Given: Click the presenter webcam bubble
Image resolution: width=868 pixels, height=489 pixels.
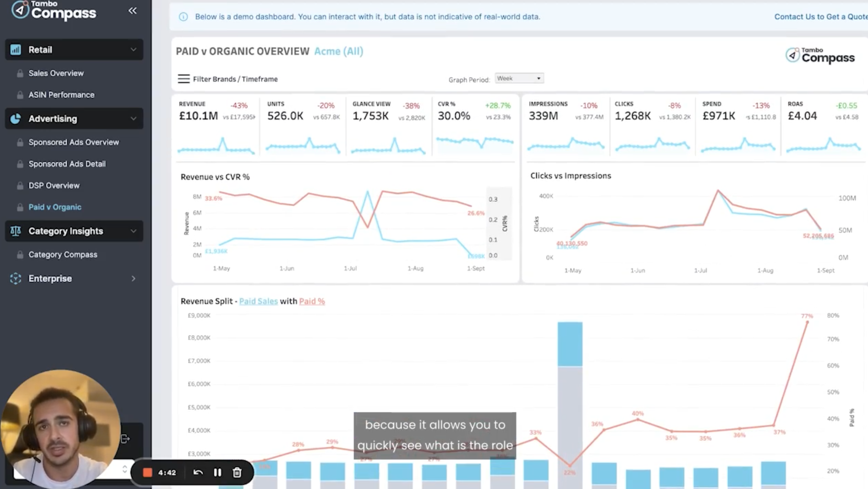Looking at the screenshot, I should [60, 429].
